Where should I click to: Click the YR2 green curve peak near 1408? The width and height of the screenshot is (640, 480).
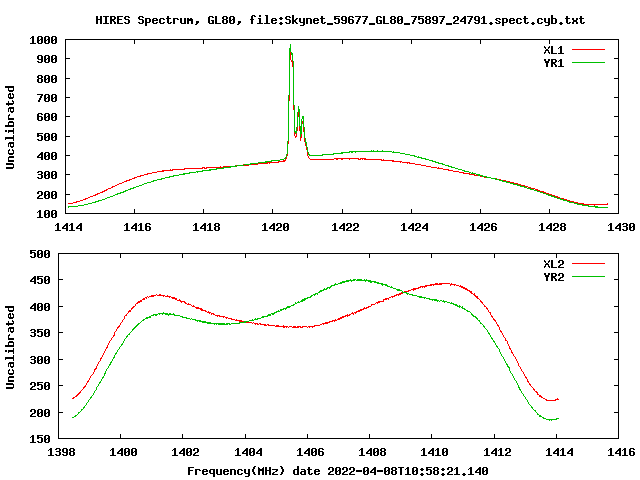click(x=358, y=280)
